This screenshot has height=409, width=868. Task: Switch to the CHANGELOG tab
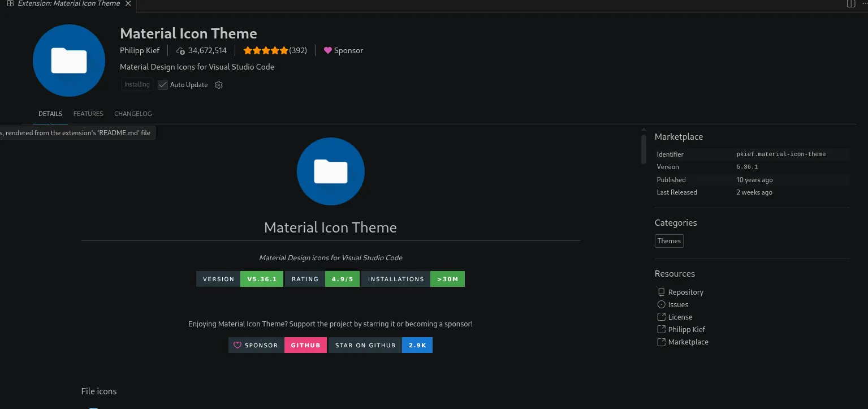[x=133, y=114]
